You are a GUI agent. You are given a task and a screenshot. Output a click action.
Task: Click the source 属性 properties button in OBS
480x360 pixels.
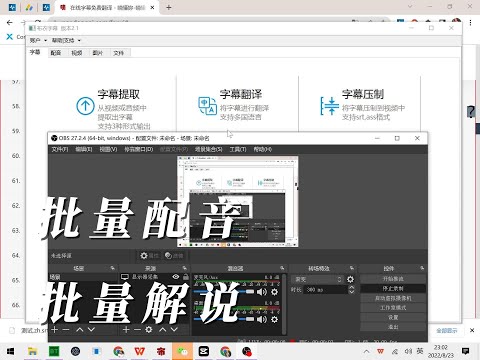click(149, 256)
